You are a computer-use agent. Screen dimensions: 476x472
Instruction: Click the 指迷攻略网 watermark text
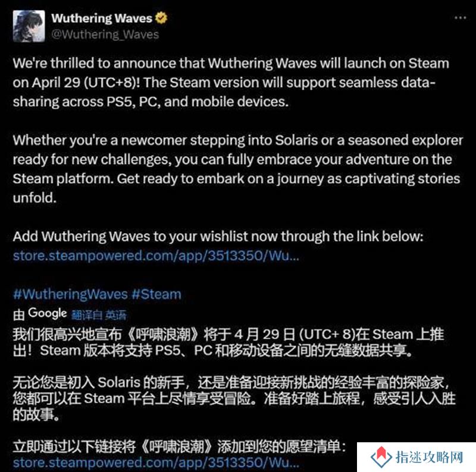(429, 457)
